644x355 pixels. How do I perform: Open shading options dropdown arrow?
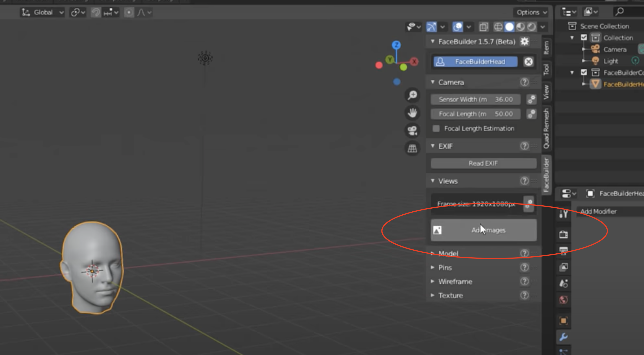coord(543,27)
